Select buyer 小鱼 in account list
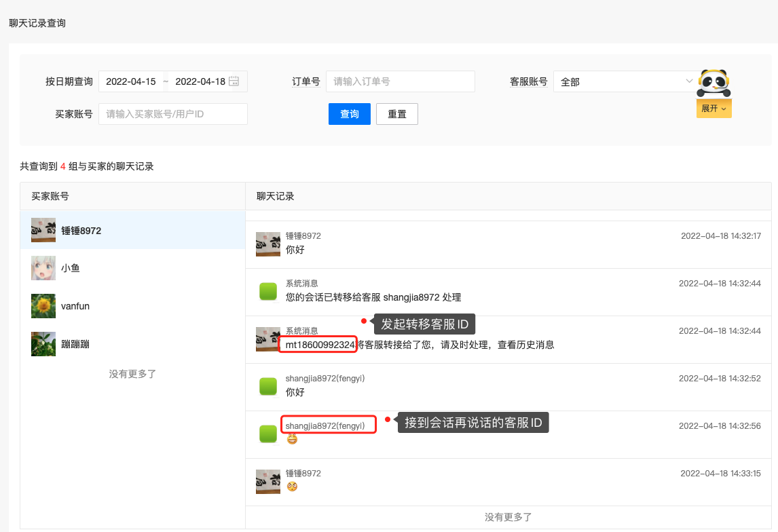778x532 pixels. click(x=71, y=268)
